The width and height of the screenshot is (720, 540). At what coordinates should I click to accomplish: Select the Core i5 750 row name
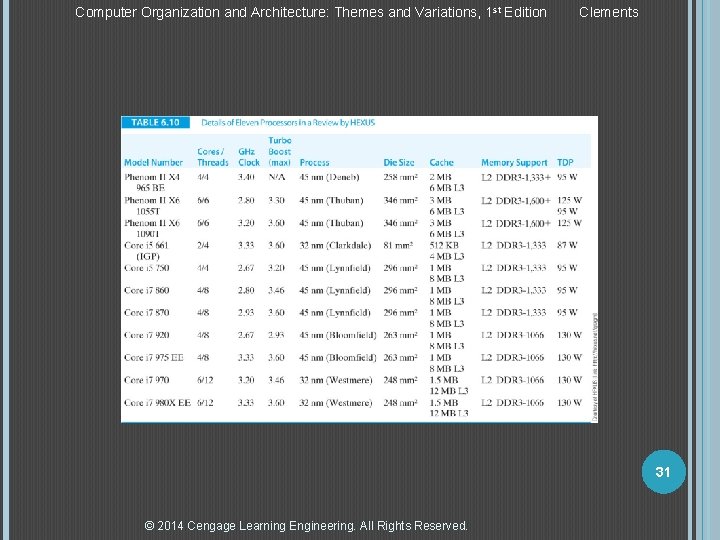(146, 268)
